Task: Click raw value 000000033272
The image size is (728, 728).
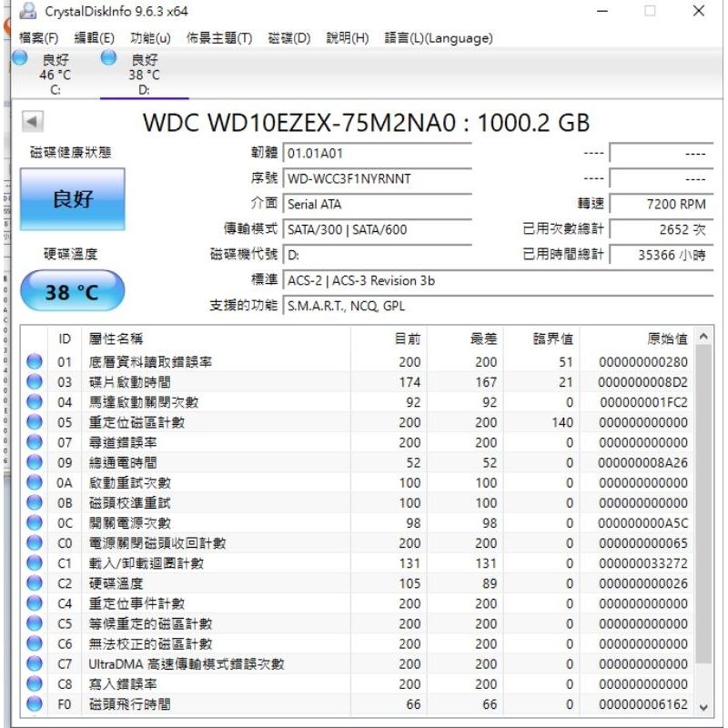Action: point(642,563)
